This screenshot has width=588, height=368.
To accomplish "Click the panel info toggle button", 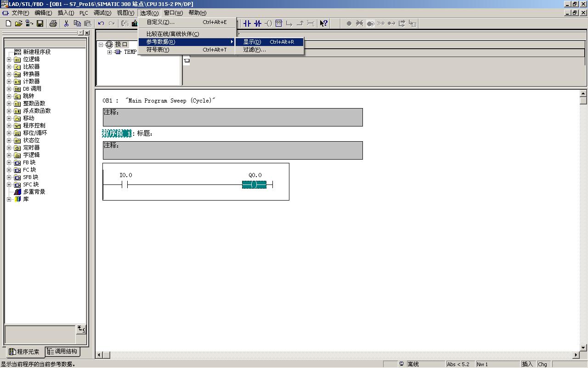I will (81, 329).
